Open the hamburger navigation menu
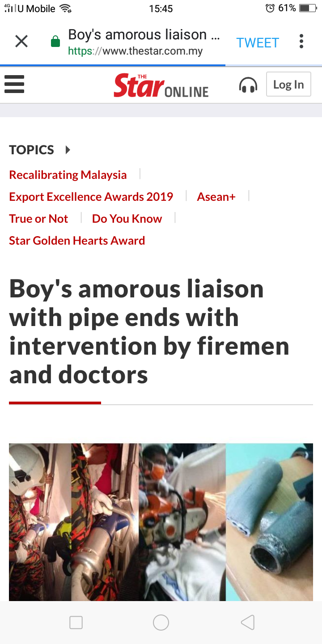The width and height of the screenshot is (322, 644). 14,84
